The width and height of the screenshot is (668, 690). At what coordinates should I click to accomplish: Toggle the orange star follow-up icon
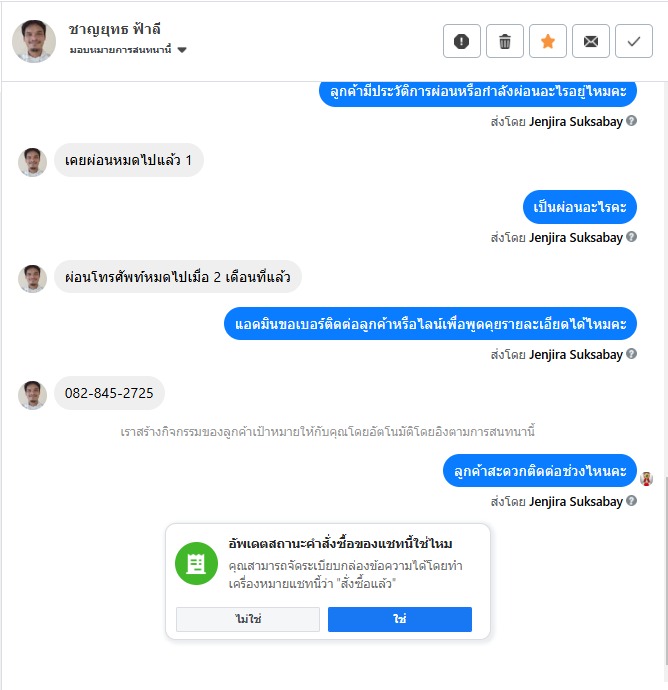pos(548,41)
